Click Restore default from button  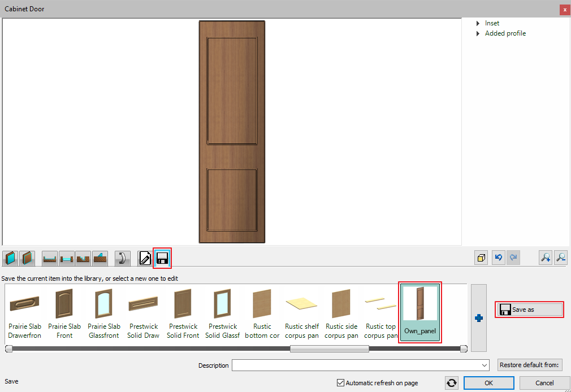pos(530,365)
